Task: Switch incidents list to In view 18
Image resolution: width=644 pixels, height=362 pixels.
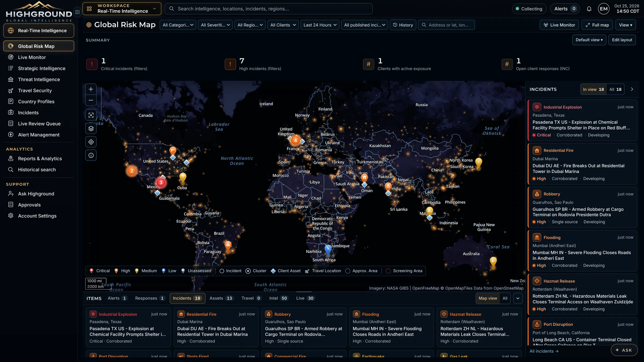Action: [x=593, y=89]
